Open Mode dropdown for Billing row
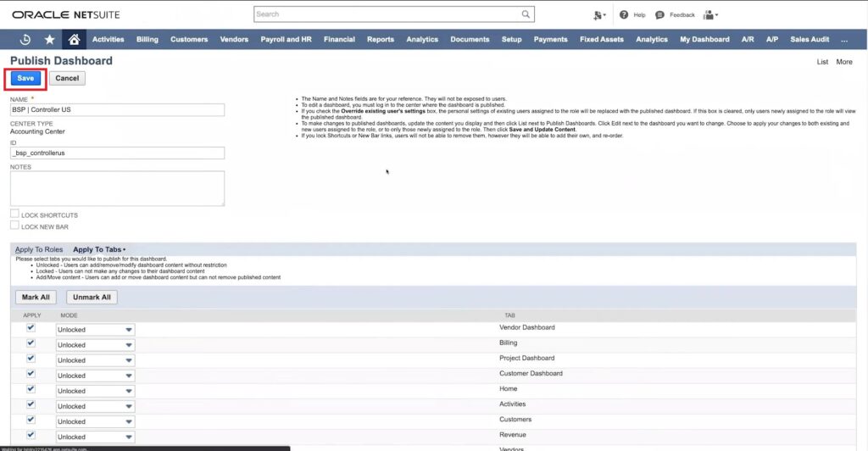 [95, 345]
